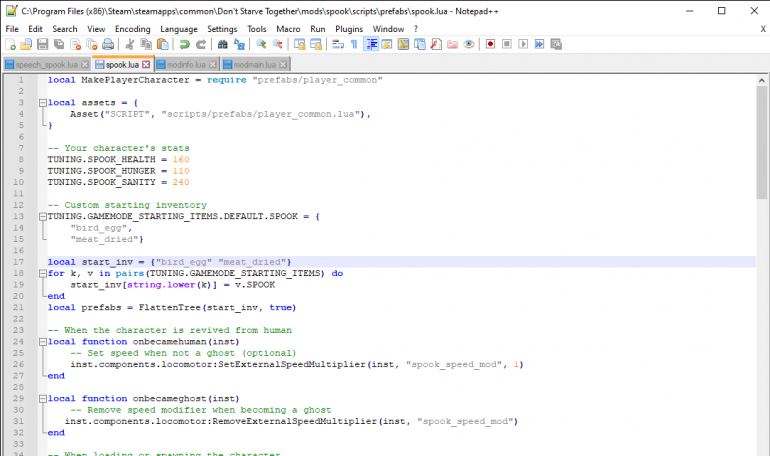Open the Search menu

[x=65, y=29]
